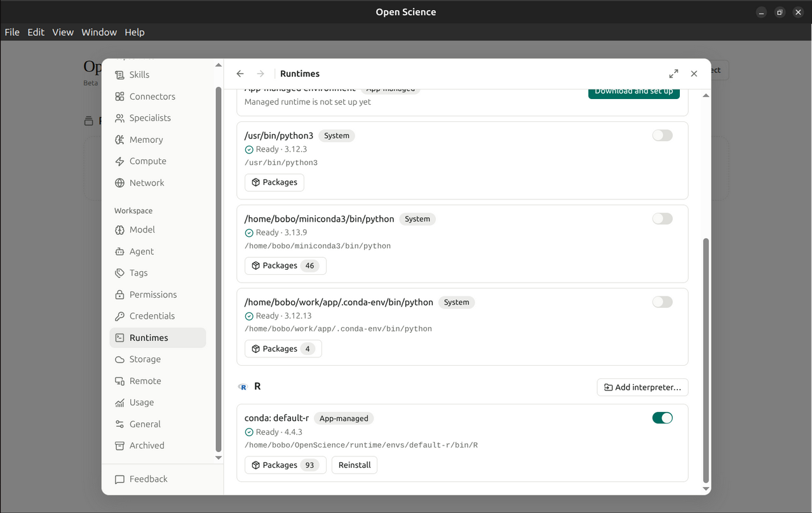
Task: Open the Credentials settings
Action: (158, 316)
